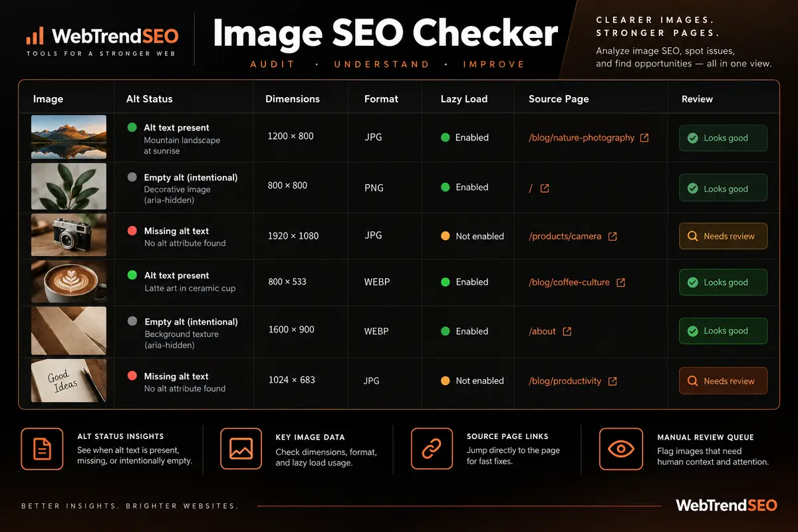Click the WEBP format cell in 800 × 533 row
Viewport: 798px width, 532px height.
point(377,282)
